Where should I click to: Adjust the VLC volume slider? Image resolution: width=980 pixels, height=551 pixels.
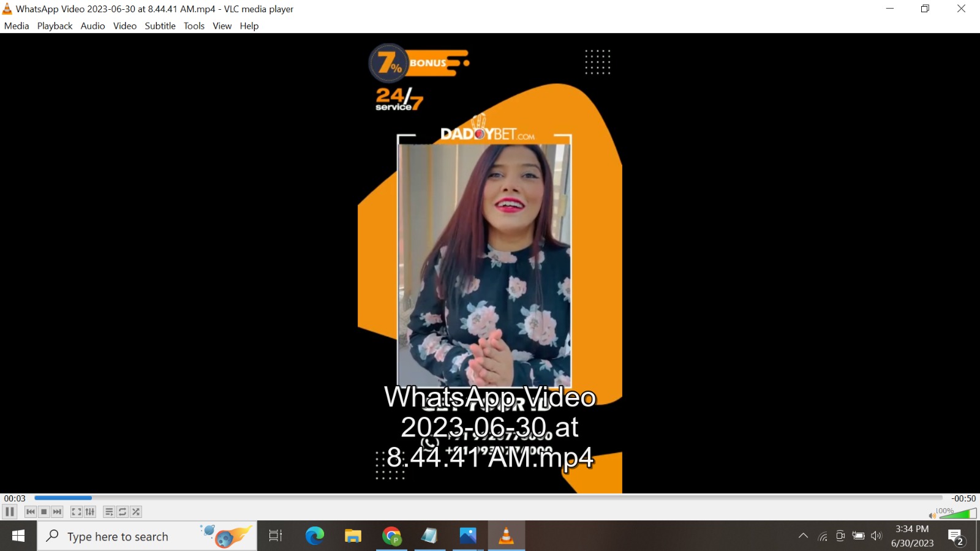pos(958,513)
